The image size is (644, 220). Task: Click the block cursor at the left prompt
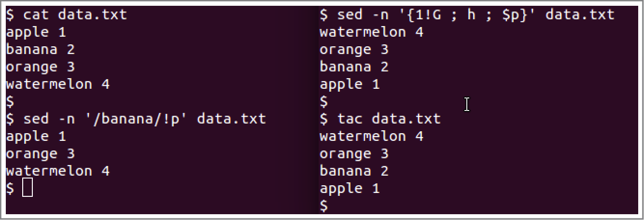pyautogui.click(x=28, y=188)
